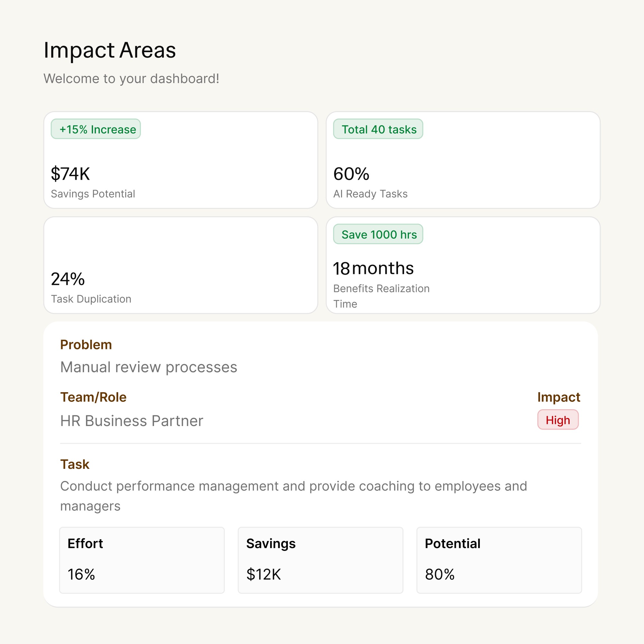Click the "Save 1000 hrs" badge
This screenshot has height=644, width=644.
coord(378,234)
